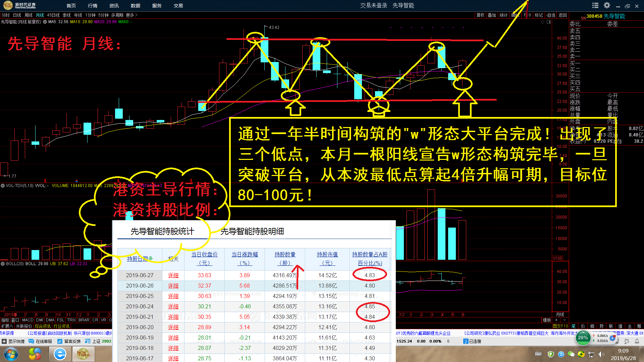The height and width of the screenshot is (362, 644).
Task: Select 年线 period
Action: coord(78,15)
